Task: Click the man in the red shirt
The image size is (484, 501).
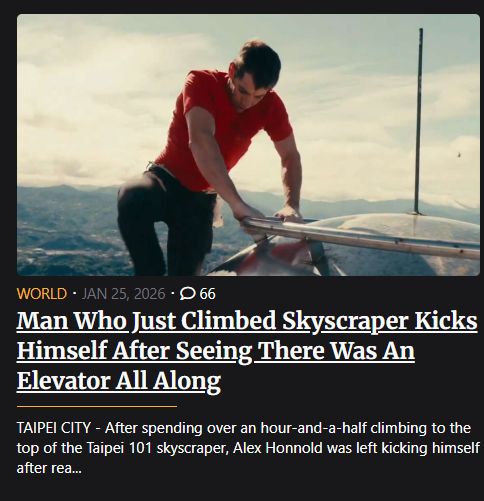Action: tap(210, 157)
